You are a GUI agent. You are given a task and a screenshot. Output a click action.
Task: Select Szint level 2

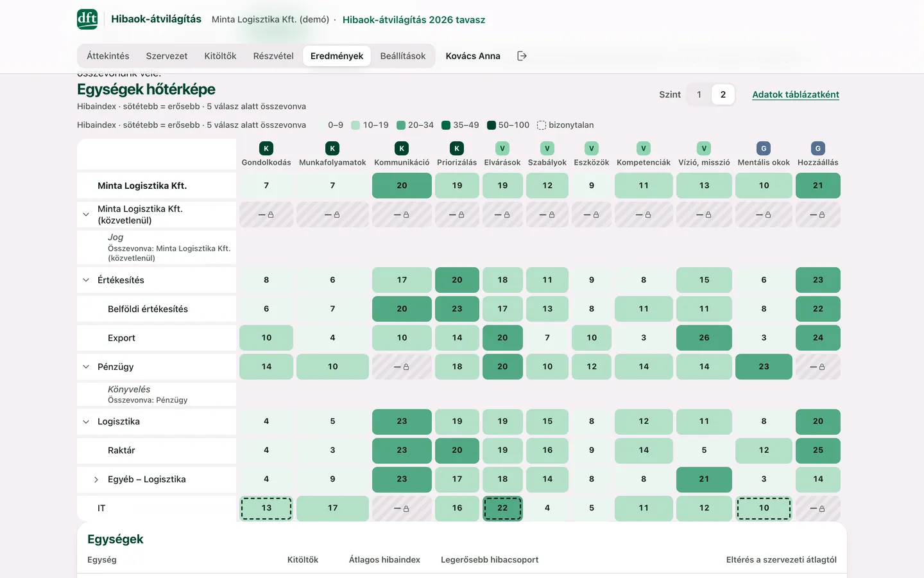click(723, 94)
